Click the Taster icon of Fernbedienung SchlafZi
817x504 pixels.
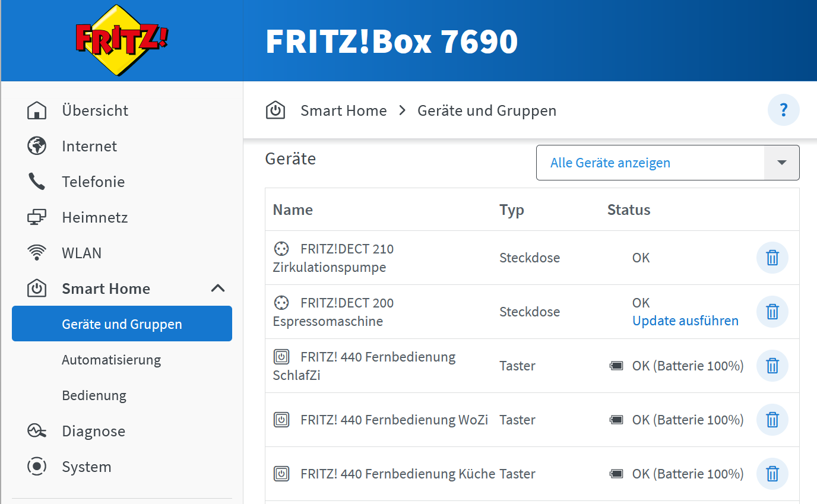[x=281, y=357]
